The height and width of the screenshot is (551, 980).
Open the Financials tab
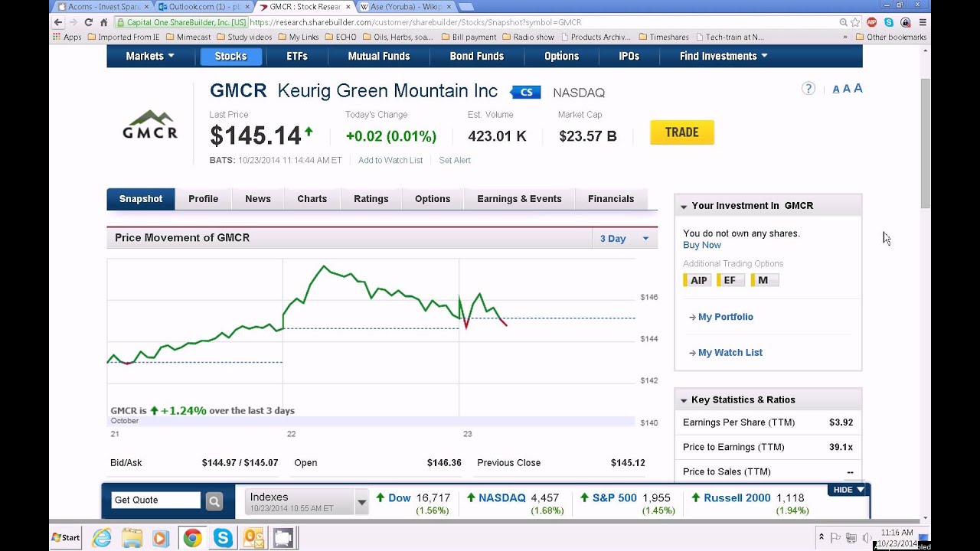pyautogui.click(x=611, y=199)
